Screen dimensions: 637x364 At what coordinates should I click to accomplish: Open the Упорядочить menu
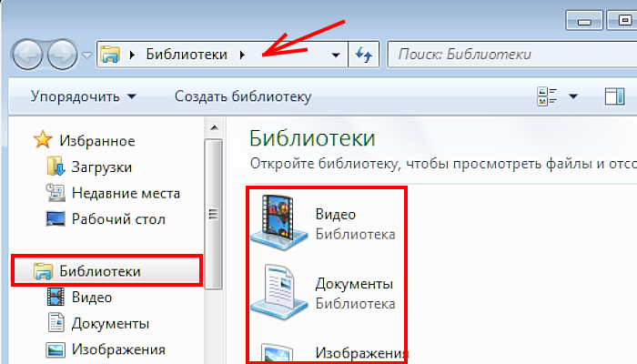[x=84, y=96]
